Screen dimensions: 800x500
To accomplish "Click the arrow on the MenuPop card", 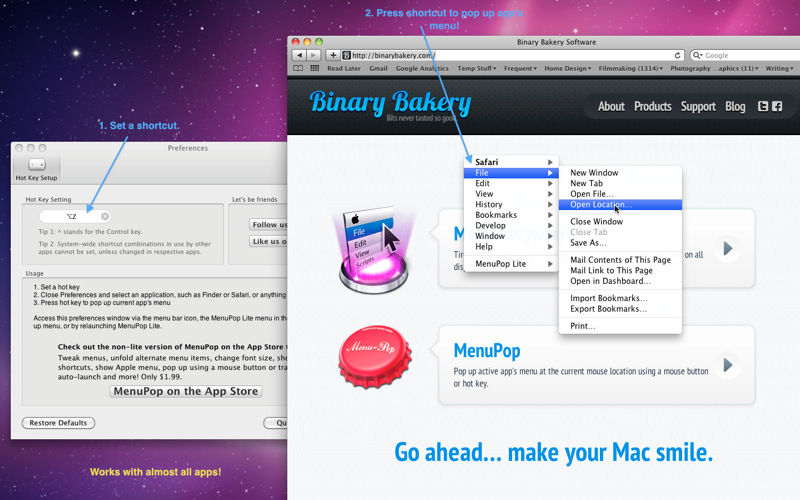I will [728, 365].
